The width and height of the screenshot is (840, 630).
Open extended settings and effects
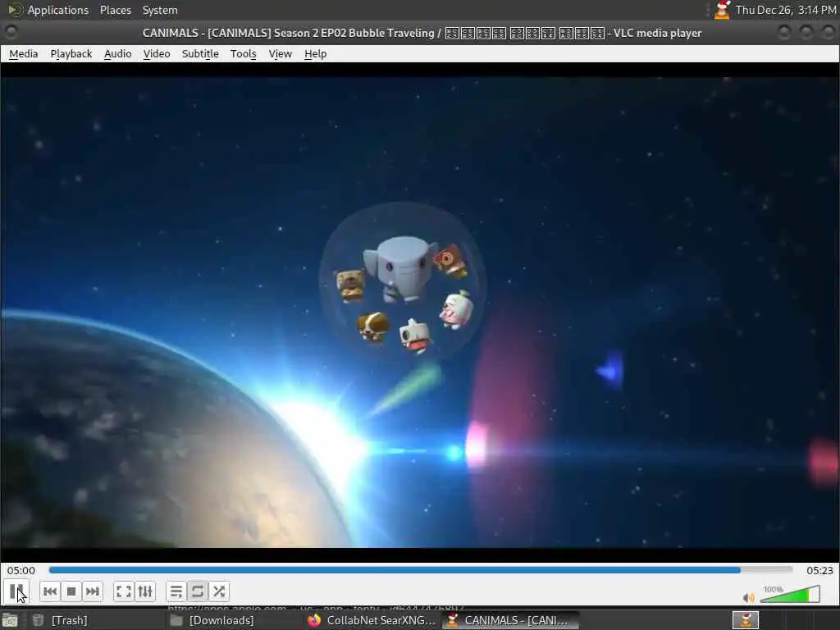click(145, 591)
